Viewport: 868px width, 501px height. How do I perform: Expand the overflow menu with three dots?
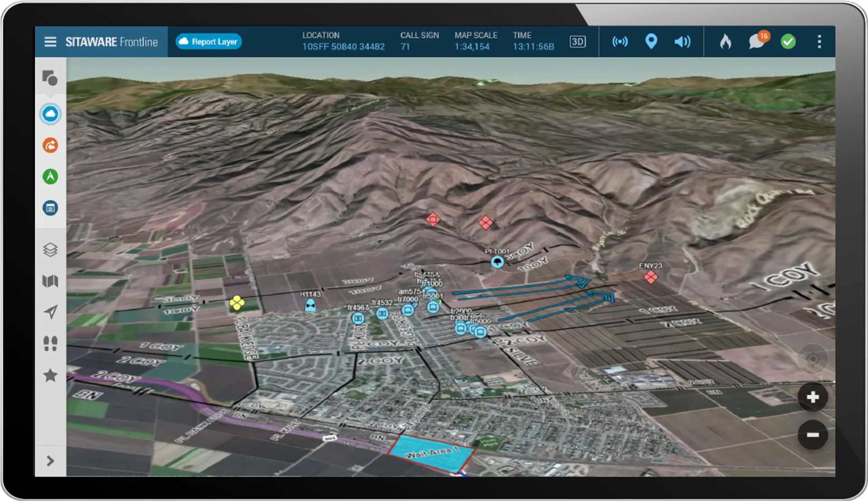pyautogui.click(x=819, y=41)
